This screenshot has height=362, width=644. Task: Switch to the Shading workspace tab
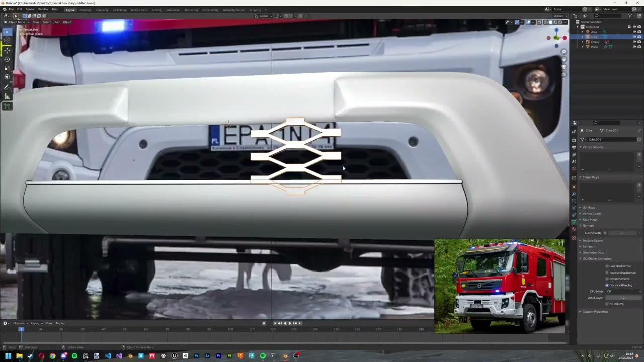[x=157, y=10]
